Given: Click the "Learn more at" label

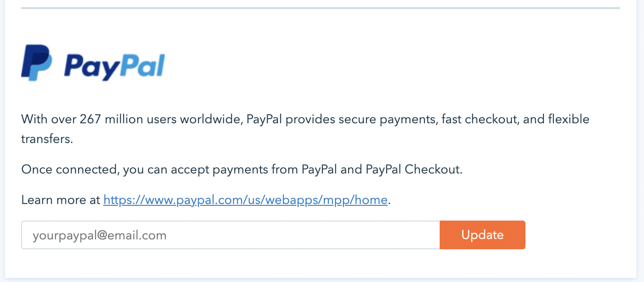Looking at the screenshot, I should click(x=61, y=200).
